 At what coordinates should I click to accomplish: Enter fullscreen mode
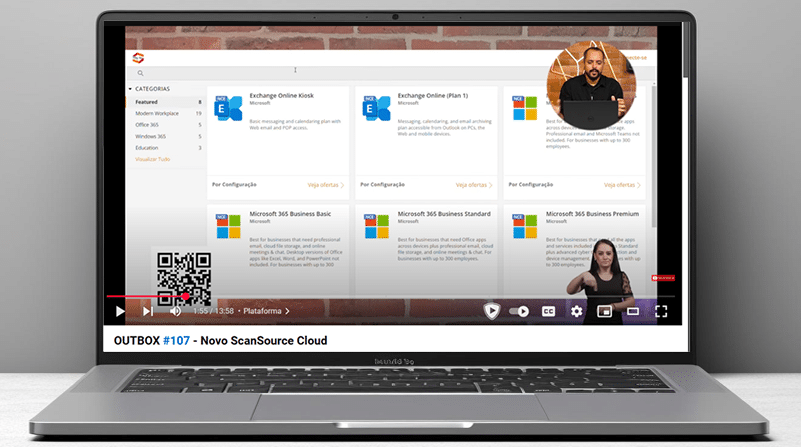[661, 311]
